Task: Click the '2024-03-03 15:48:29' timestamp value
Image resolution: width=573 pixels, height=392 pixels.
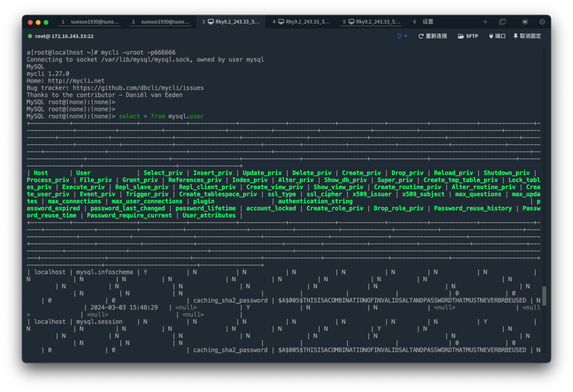Action: click(x=124, y=307)
